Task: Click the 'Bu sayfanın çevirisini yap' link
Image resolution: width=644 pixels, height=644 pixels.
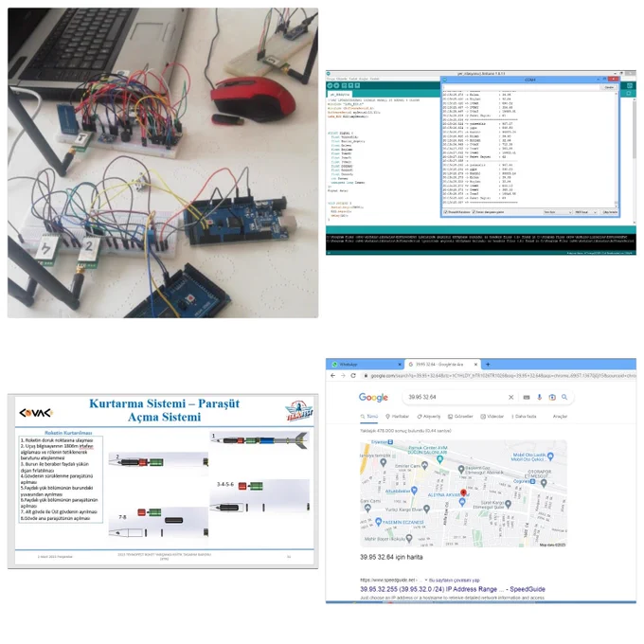Action: [454, 581]
